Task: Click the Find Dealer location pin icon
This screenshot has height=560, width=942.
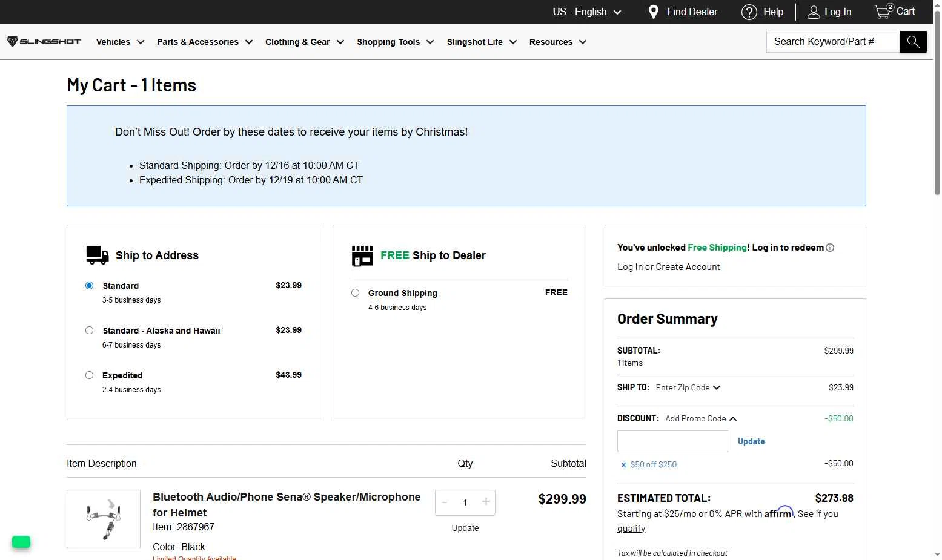Action: click(653, 12)
